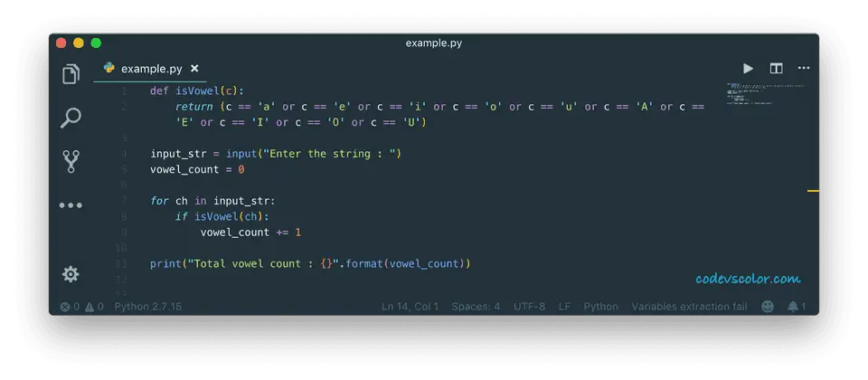868x380 pixels.
Task: Change indentation via Spaces: 4
Action: (x=476, y=307)
